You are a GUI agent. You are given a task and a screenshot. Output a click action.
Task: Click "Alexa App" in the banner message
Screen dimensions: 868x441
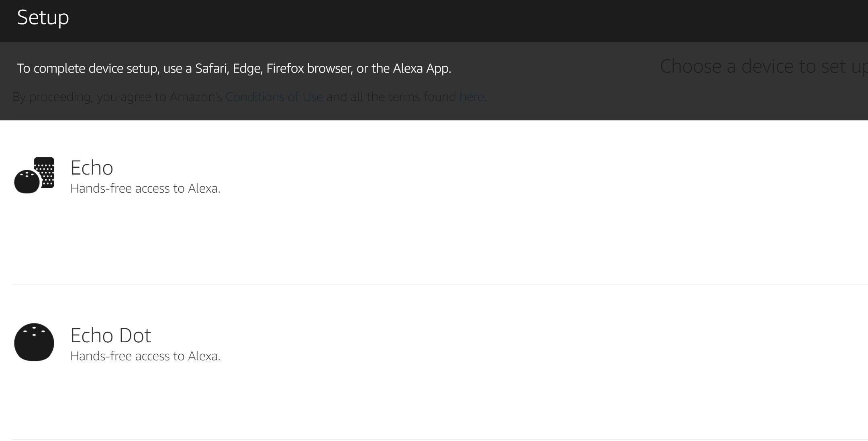point(421,69)
